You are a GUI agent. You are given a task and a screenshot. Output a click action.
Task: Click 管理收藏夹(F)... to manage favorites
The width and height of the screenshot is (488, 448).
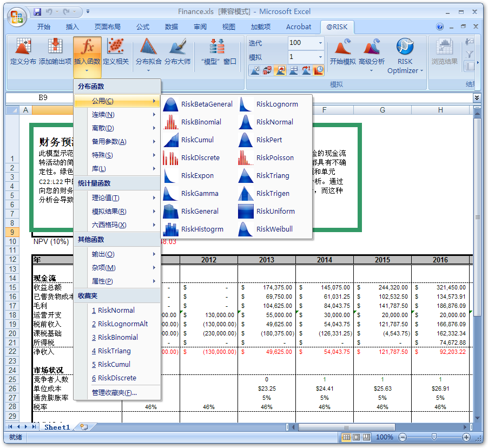[x=117, y=393]
